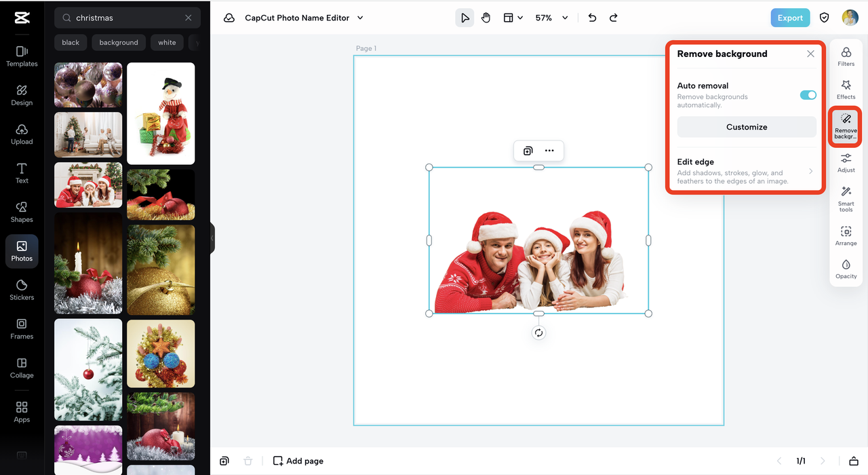Open the Design sidebar tab
This screenshot has width=868, height=475.
tap(22, 95)
